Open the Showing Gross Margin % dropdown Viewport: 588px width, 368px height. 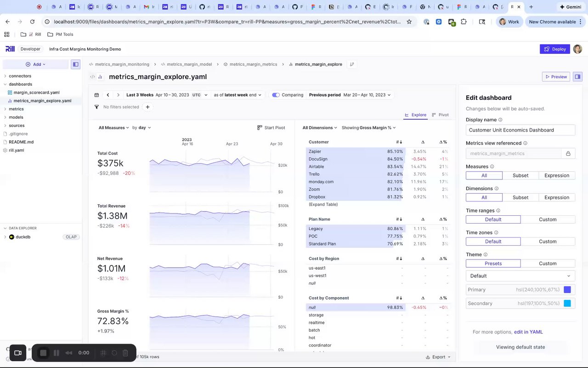tap(369, 128)
